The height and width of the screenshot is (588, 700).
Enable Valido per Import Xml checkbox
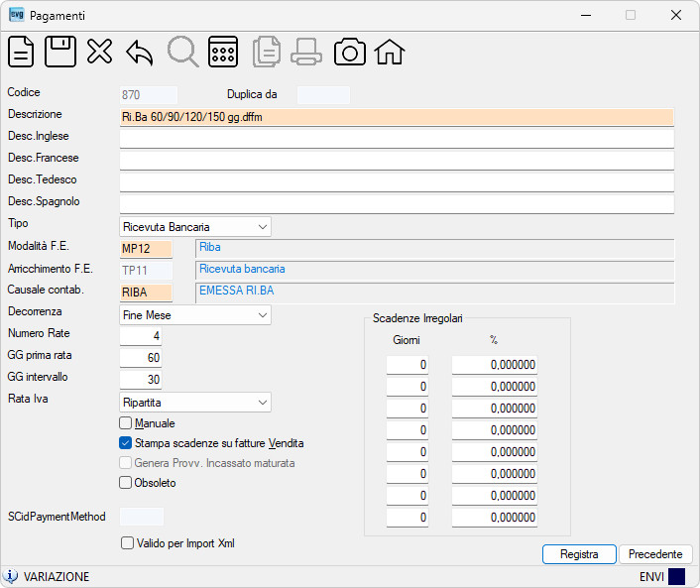click(127, 543)
